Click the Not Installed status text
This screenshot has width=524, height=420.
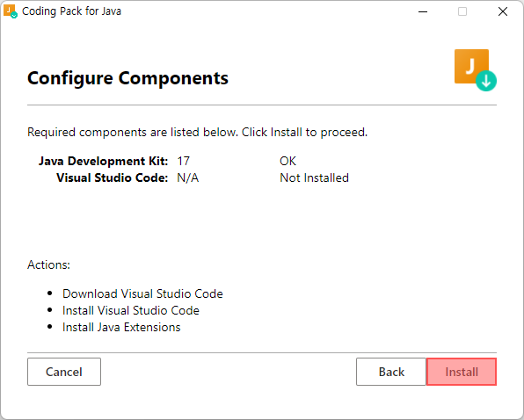tap(314, 178)
